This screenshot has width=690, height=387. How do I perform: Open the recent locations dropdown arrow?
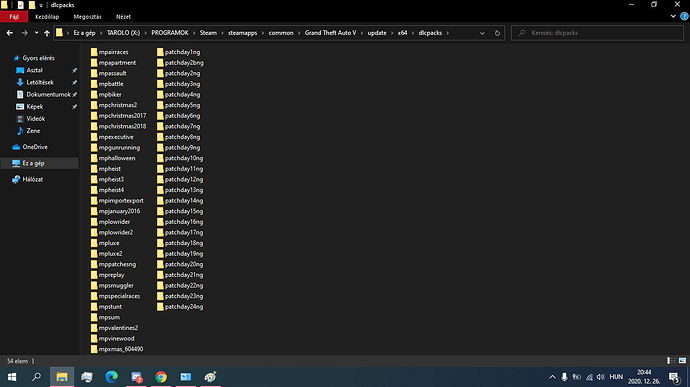(36, 33)
